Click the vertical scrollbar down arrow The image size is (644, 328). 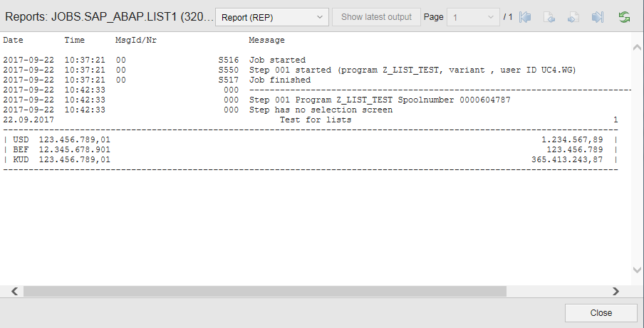tap(637, 270)
